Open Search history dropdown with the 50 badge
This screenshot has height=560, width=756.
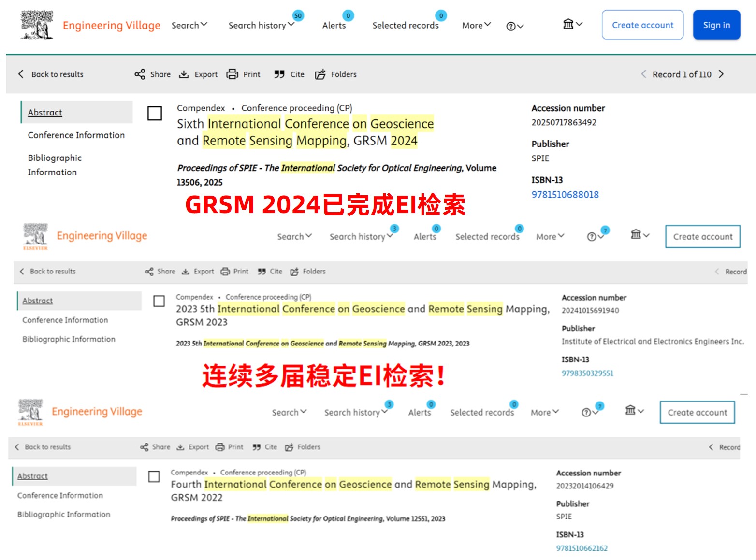(262, 25)
